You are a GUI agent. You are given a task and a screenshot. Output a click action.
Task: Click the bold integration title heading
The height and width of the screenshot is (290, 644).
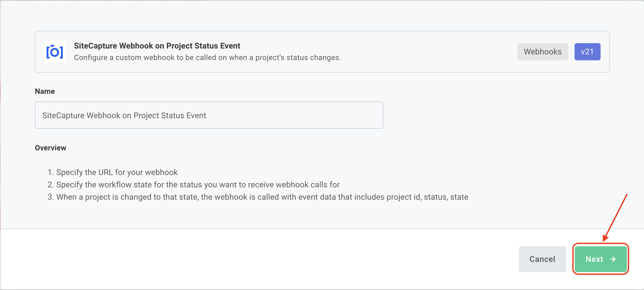[157, 46]
